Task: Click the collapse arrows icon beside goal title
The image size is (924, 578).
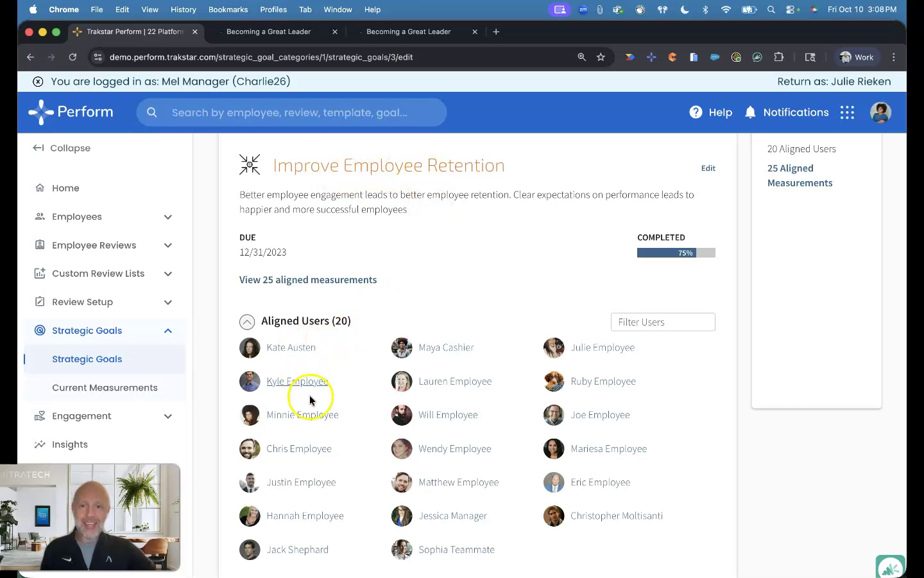Action: (x=250, y=165)
